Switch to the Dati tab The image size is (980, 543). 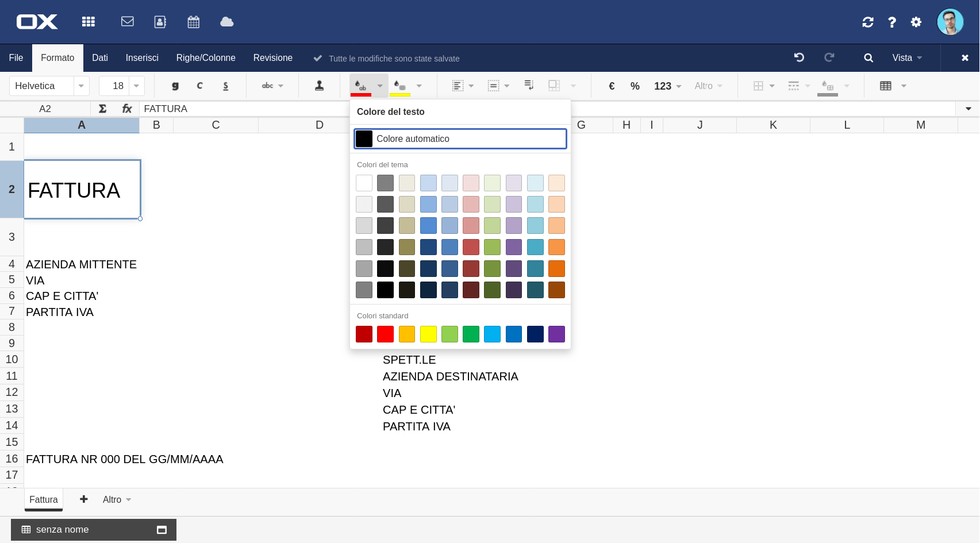(100, 57)
